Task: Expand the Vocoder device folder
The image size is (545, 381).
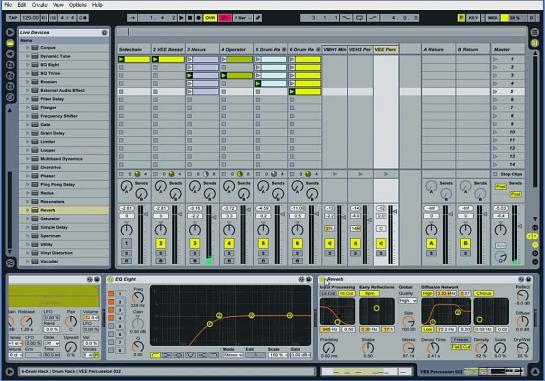Action: pos(27,261)
